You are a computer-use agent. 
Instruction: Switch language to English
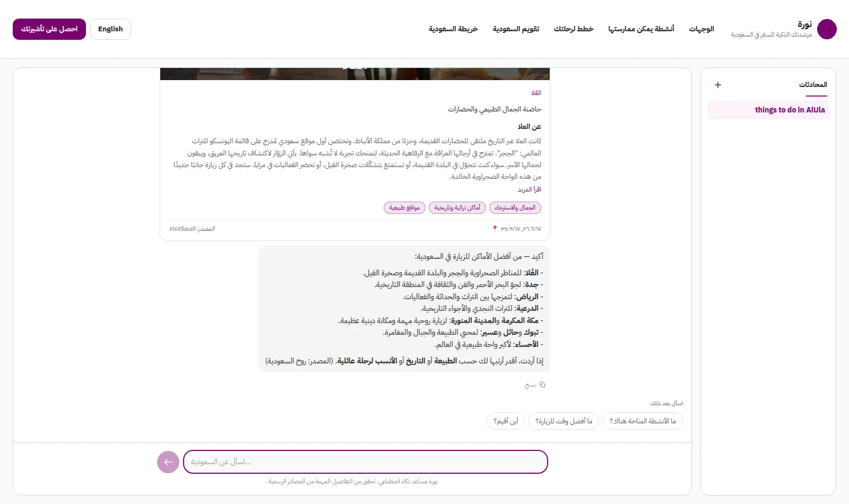coord(110,29)
